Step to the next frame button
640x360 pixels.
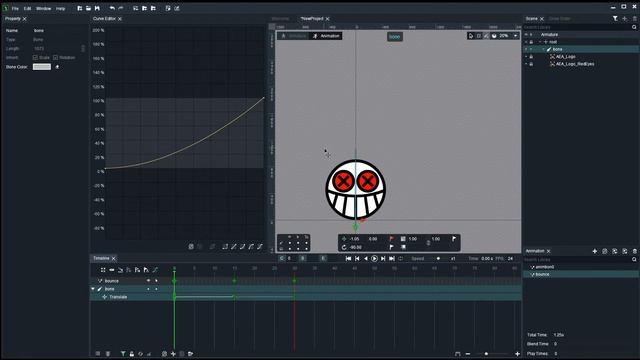coord(383,258)
